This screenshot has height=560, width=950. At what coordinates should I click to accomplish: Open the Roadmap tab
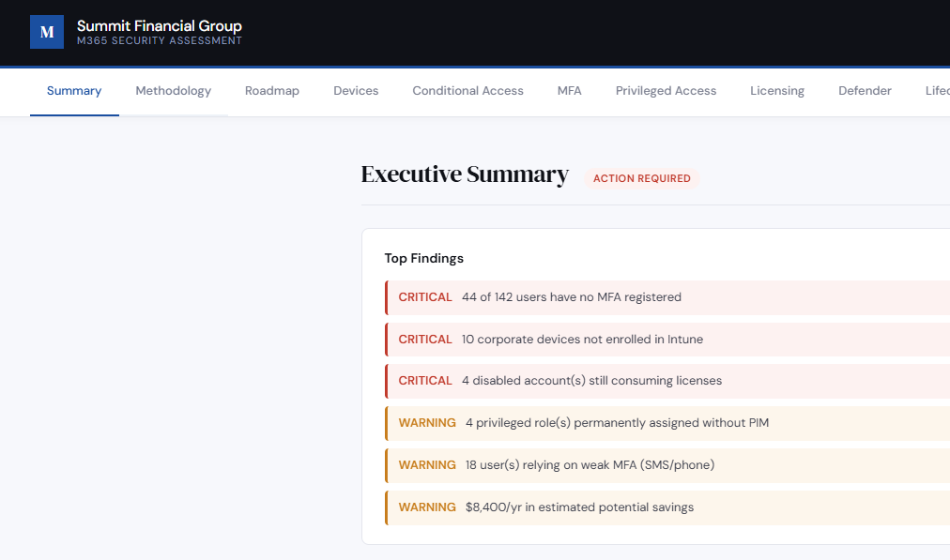[271, 90]
